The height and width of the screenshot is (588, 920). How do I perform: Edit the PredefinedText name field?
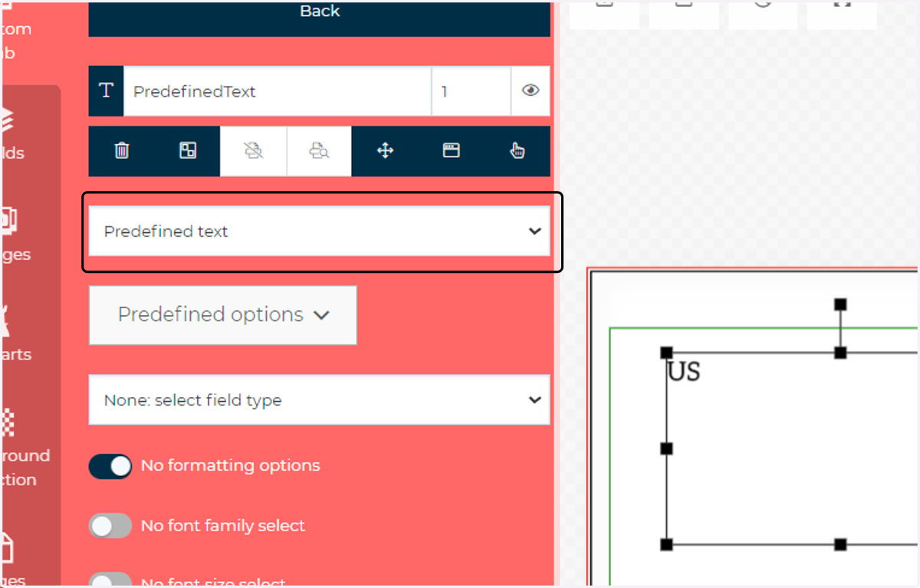click(x=278, y=91)
